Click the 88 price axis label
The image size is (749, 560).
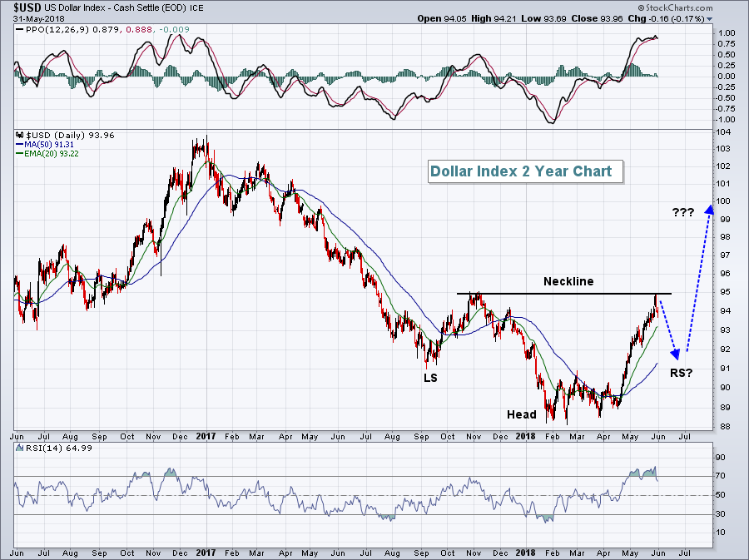coord(724,427)
